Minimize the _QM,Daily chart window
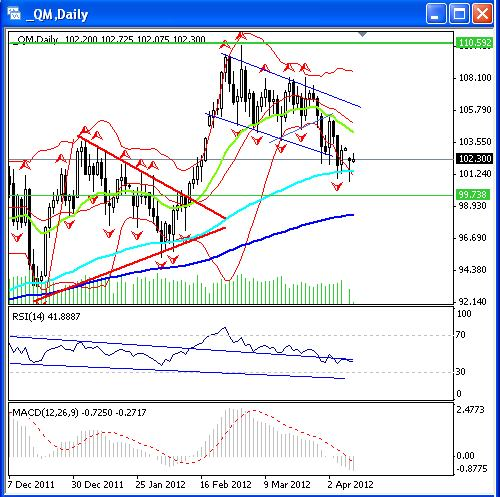 tap(436, 14)
